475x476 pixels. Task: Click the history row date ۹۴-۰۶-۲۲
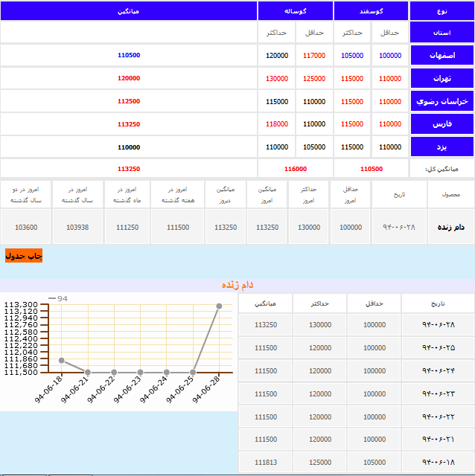click(438, 416)
